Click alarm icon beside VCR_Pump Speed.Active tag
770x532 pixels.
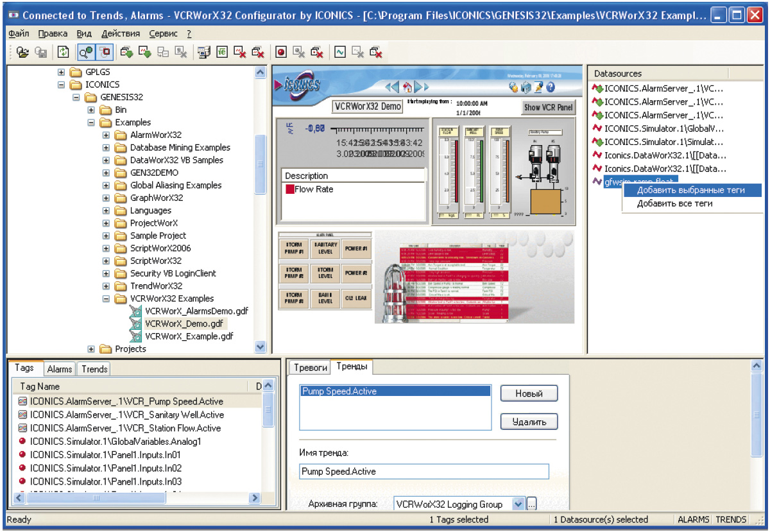pyautogui.click(x=22, y=402)
